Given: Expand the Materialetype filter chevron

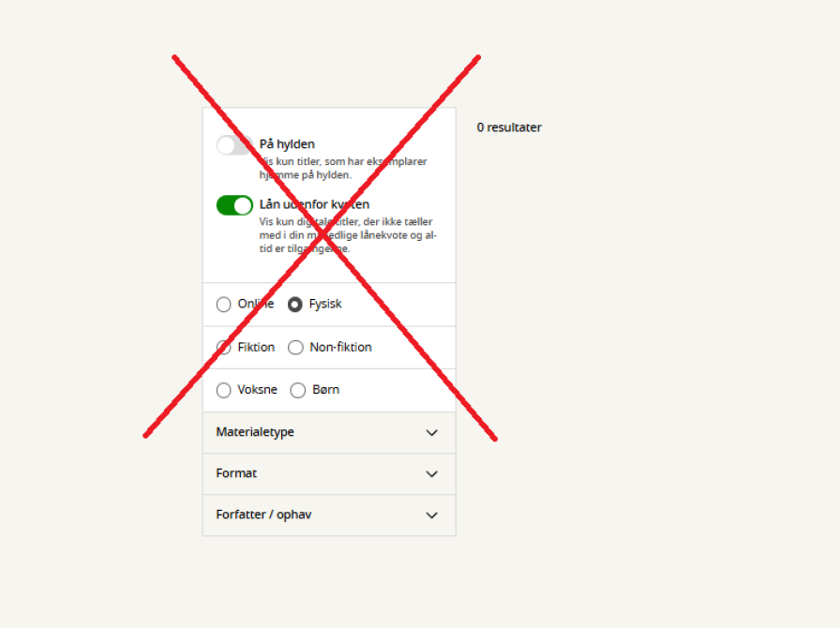Looking at the screenshot, I should tap(432, 432).
